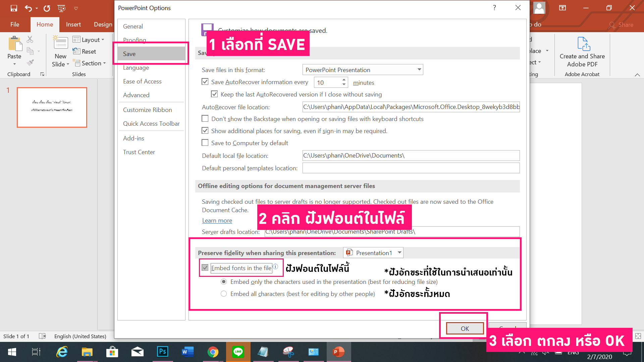Toggle Save to Computer by default
This screenshot has width=644, height=362.
205,142
